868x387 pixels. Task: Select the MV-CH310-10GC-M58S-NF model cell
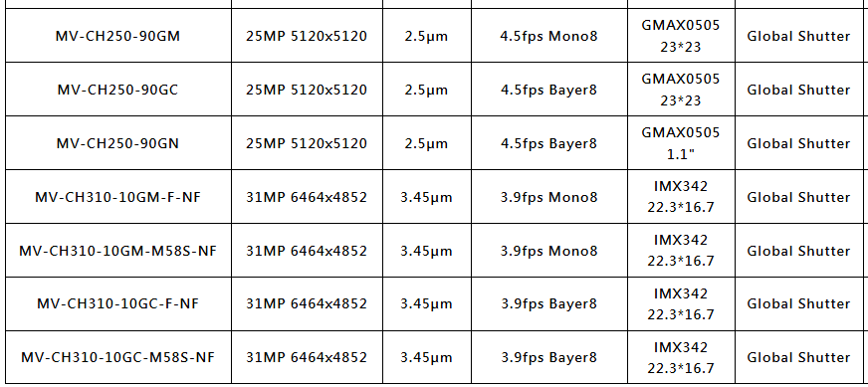[117, 357]
